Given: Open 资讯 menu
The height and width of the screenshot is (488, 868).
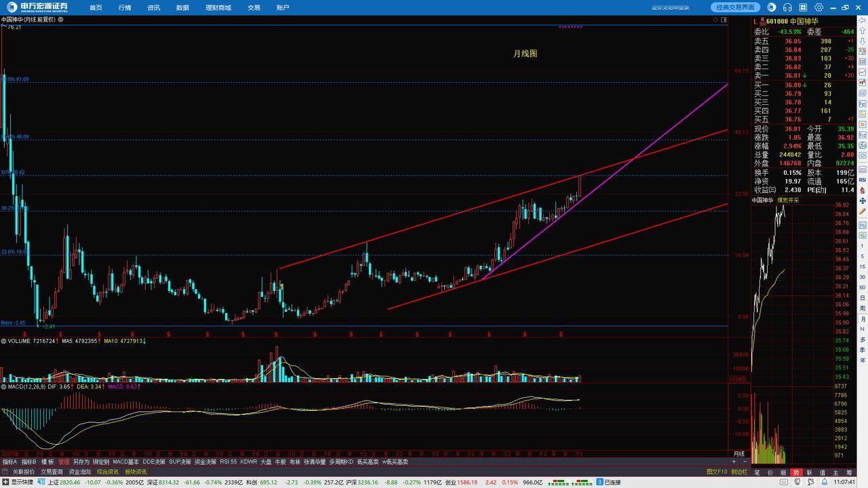Looking at the screenshot, I should [153, 7].
